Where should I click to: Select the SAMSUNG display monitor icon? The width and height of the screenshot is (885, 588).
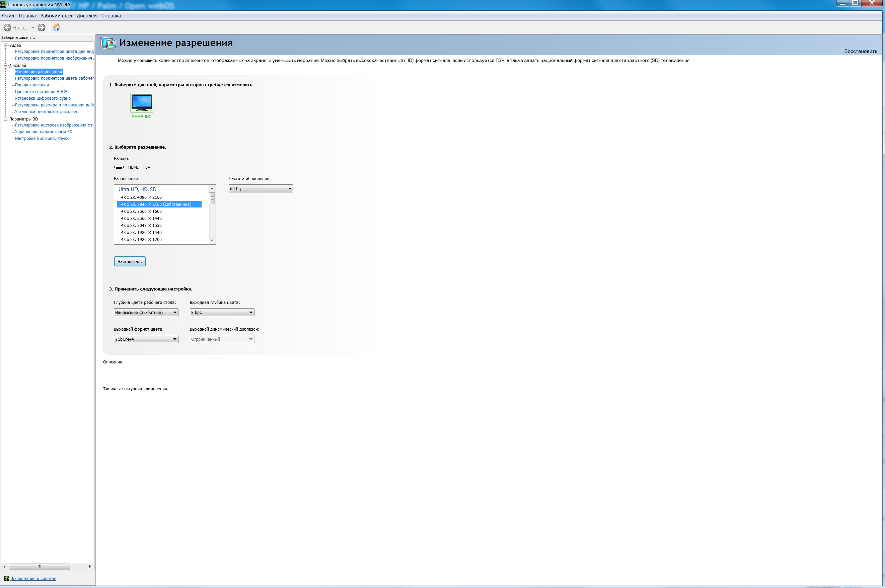(x=142, y=102)
